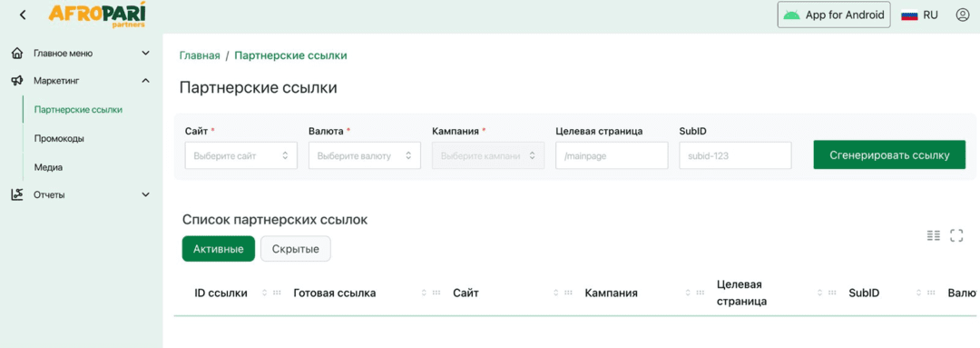Click the Кампания column drag handle
Viewport: 980px width, 348px height.
701,293
